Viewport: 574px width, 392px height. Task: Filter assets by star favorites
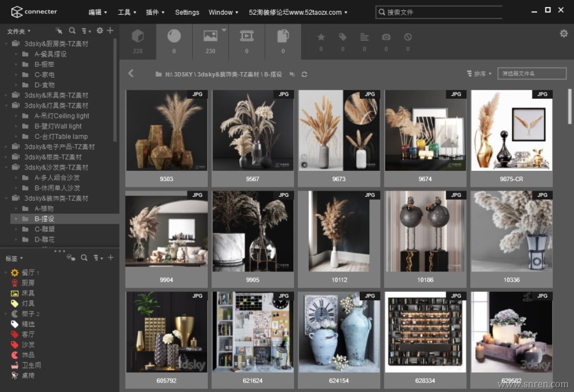(x=321, y=38)
